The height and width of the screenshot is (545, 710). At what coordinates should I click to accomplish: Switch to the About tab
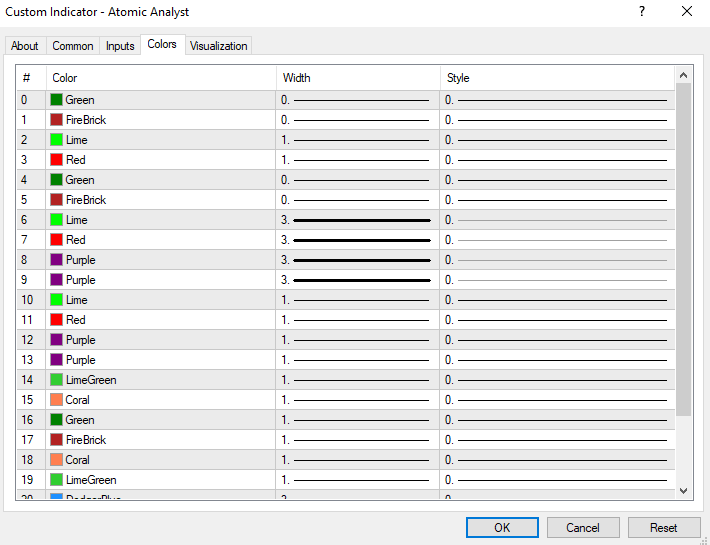click(x=25, y=46)
